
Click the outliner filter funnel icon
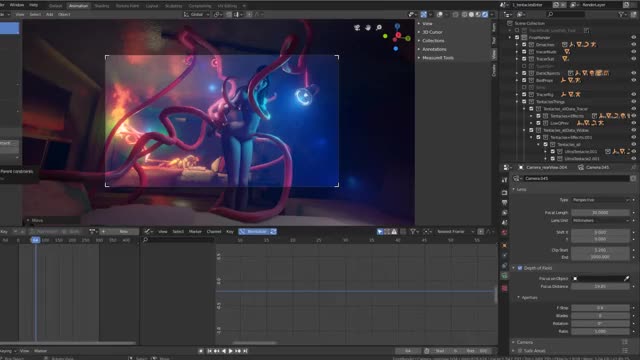621,14
